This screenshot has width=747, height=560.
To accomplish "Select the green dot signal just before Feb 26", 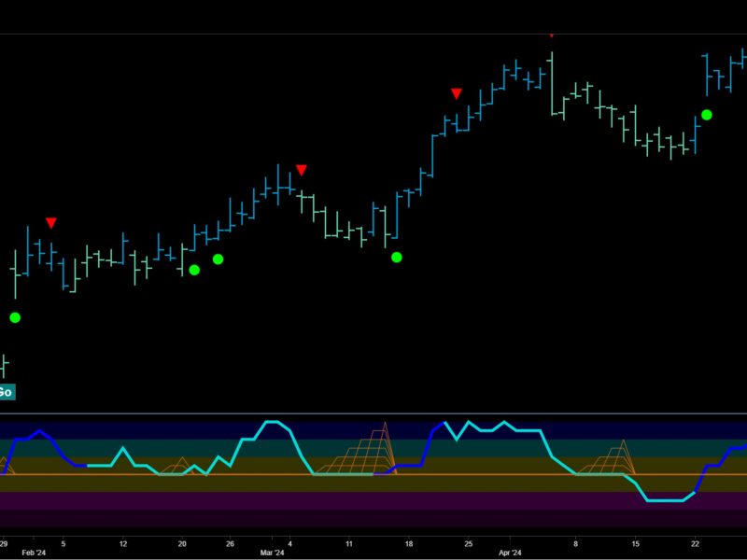I will (218, 259).
